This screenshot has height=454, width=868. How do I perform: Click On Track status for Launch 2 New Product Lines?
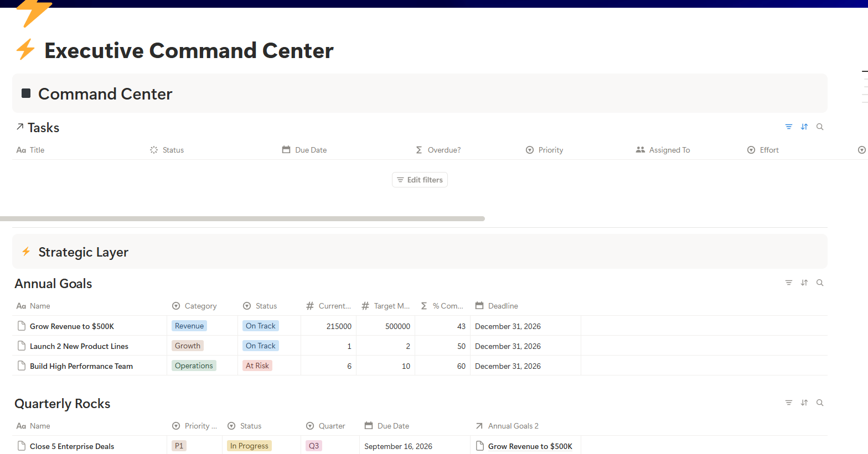tap(261, 346)
